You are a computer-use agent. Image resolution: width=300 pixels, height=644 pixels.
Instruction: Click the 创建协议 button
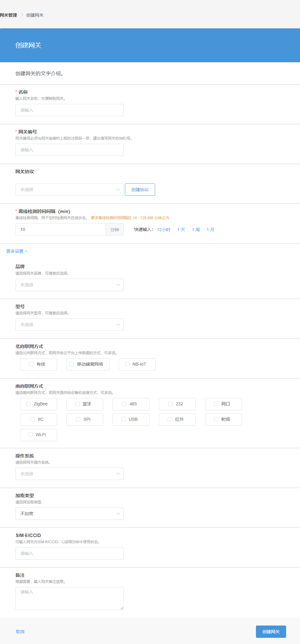140,190
